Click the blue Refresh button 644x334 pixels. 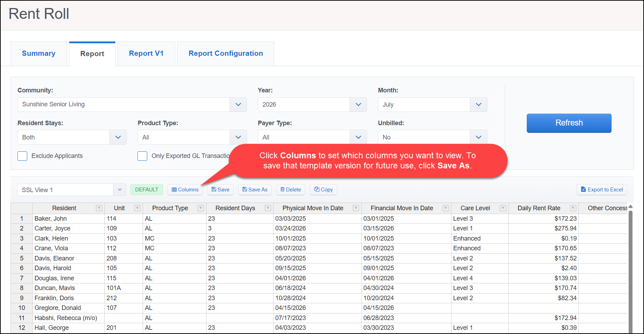(x=569, y=123)
